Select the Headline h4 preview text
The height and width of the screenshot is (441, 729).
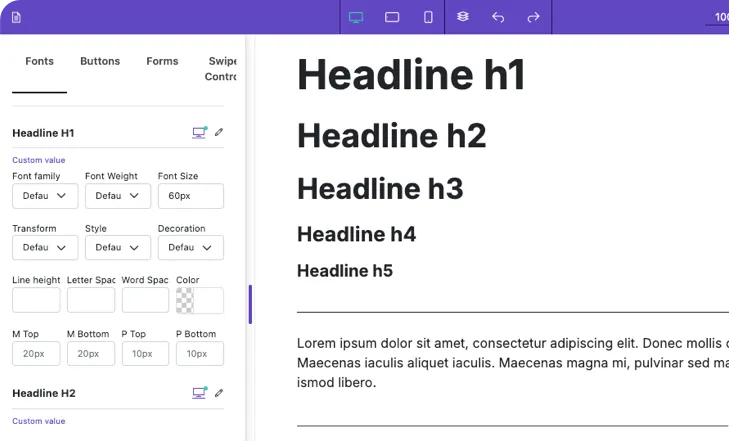357,234
